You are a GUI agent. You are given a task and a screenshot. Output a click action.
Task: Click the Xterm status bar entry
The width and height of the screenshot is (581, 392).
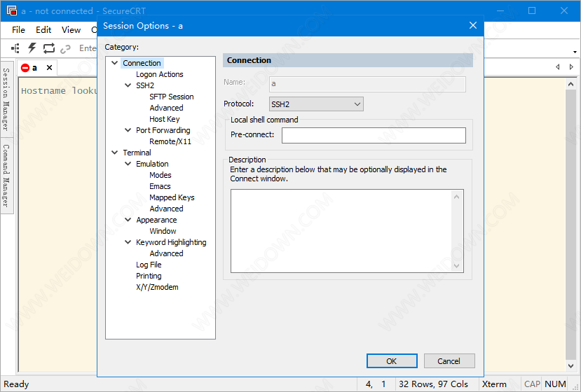point(494,384)
